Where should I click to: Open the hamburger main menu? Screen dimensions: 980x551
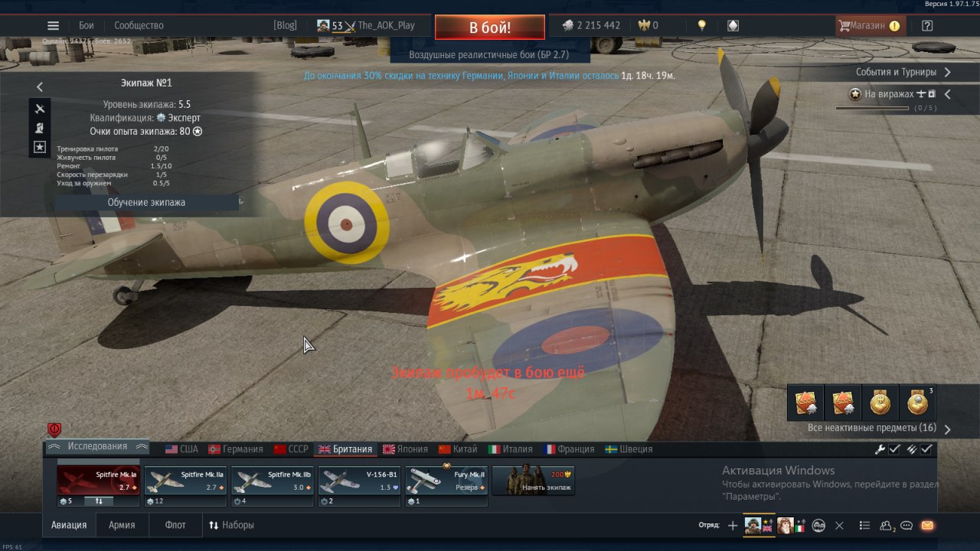pyautogui.click(x=53, y=25)
